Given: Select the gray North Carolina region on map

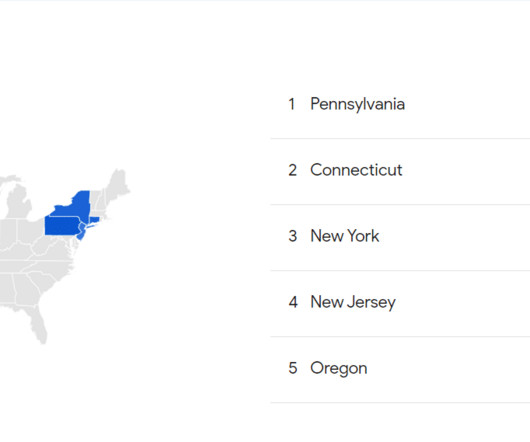Looking at the screenshot, I should pyautogui.click(x=51, y=267).
